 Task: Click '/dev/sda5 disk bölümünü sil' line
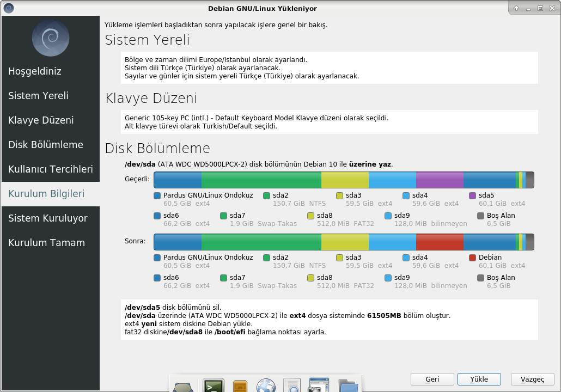coord(173,308)
